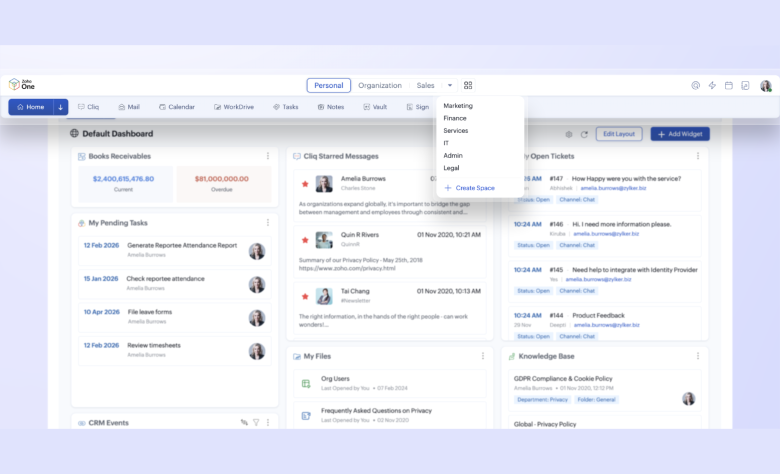Viewport: 780px width, 474px height.
Task: Refresh the dashboard with the reload icon
Action: pos(585,134)
